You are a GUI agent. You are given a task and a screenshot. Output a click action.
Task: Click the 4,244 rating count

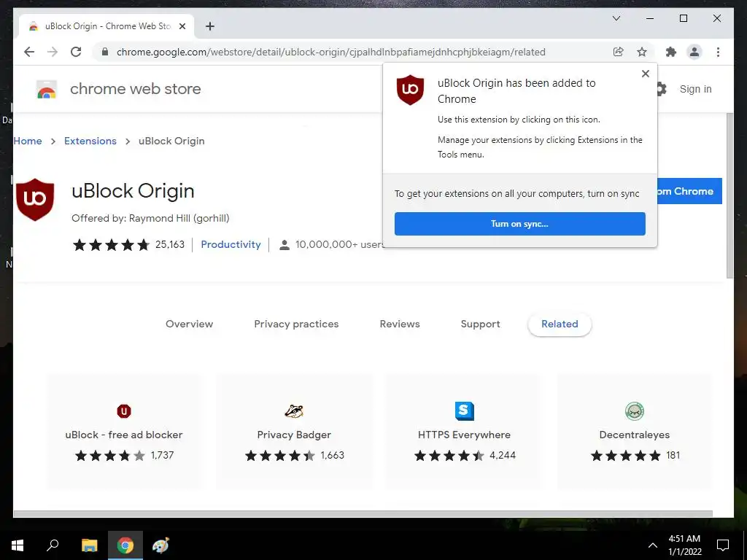(503, 456)
